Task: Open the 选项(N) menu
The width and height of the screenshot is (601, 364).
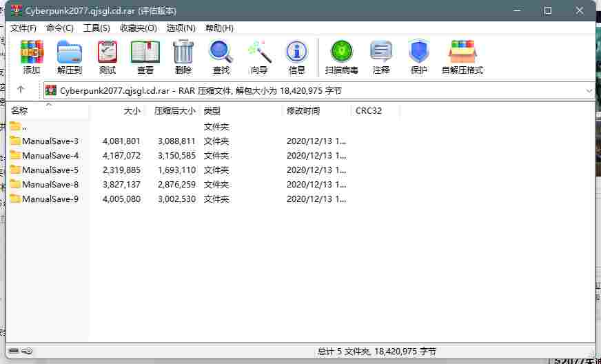Action: point(181,28)
